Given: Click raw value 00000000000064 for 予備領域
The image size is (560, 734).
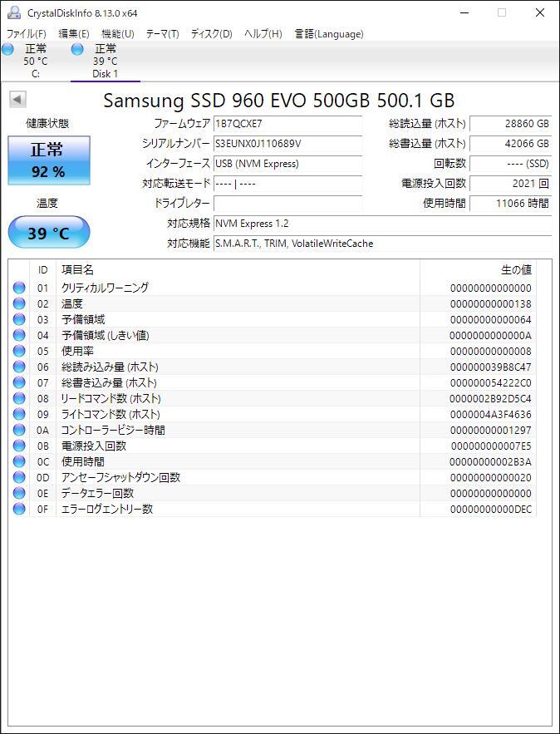Looking at the screenshot, I should (491, 320).
